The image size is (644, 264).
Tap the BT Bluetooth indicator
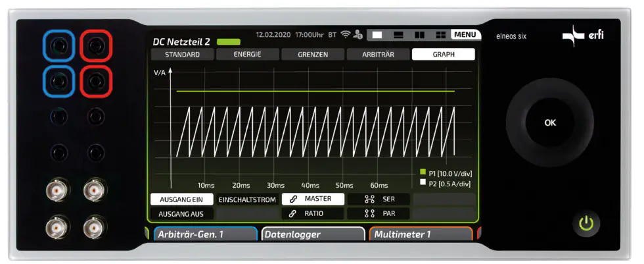point(333,34)
